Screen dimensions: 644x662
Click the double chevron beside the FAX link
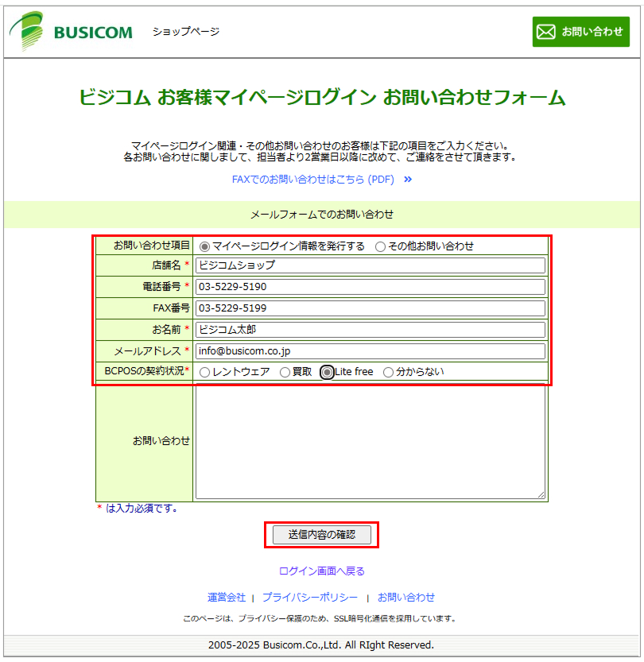point(408,180)
